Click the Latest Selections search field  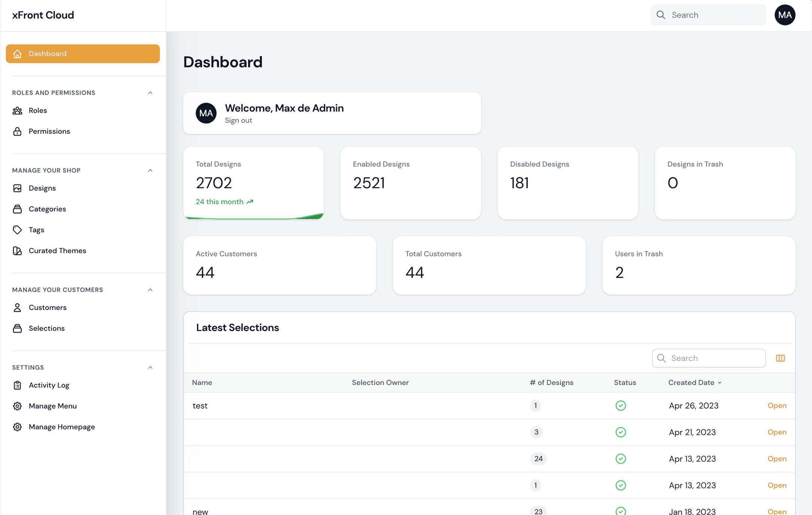(x=709, y=358)
